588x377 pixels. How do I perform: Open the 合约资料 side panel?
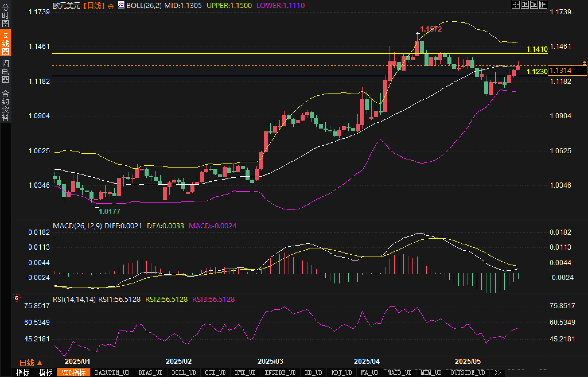(x=5, y=105)
